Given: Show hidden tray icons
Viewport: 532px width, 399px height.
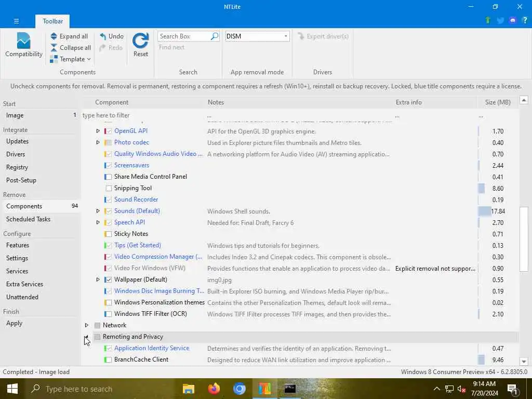Looking at the screenshot, I should tap(436, 389).
